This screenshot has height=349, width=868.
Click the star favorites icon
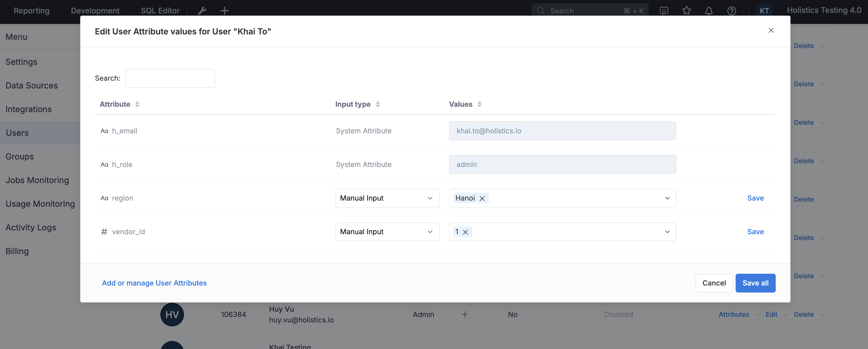pyautogui.click(x=686, y=11)
